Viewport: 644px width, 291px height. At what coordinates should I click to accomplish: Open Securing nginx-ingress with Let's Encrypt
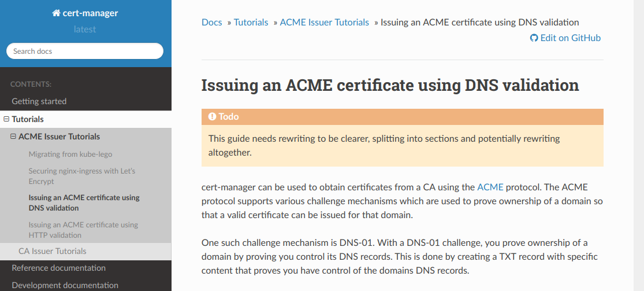tap(82, 176)
